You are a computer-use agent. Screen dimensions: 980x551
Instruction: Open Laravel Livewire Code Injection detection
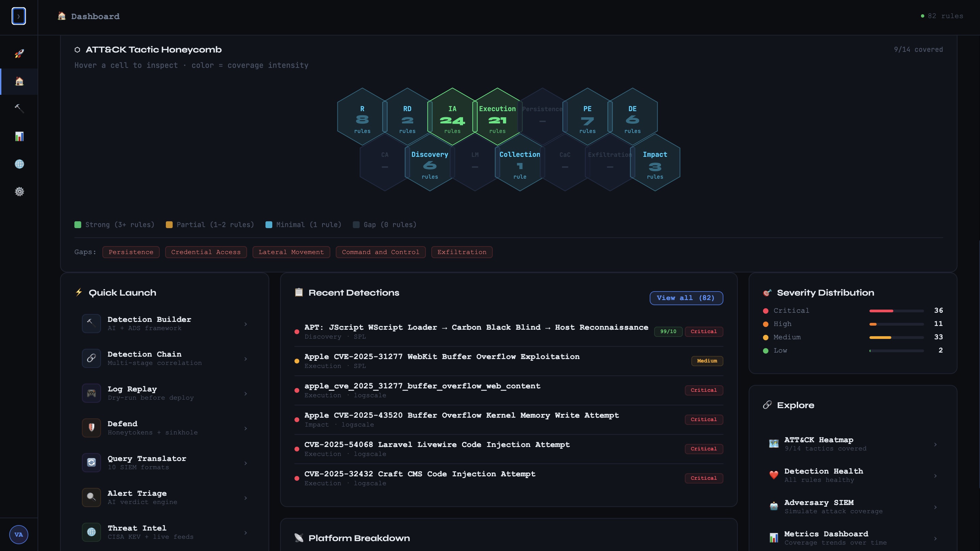click(437, 445)
